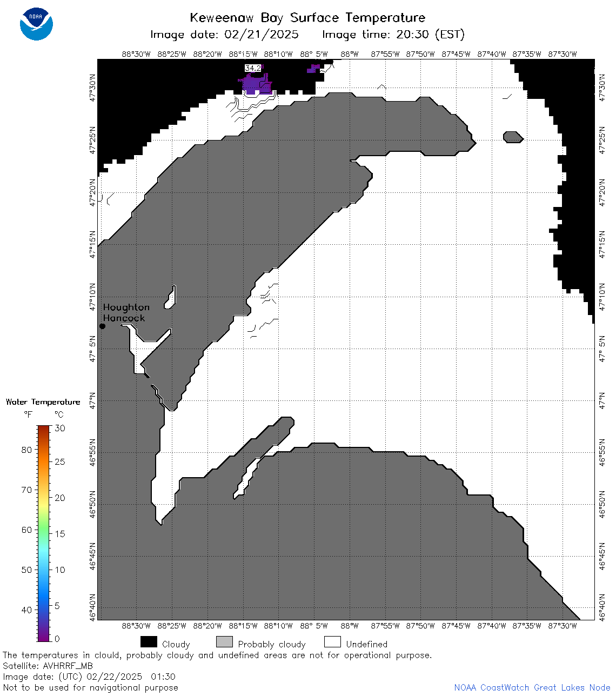Click the 88°W label on top axis
This screenshot has width=616, height=696.
(x=350, y=54)
